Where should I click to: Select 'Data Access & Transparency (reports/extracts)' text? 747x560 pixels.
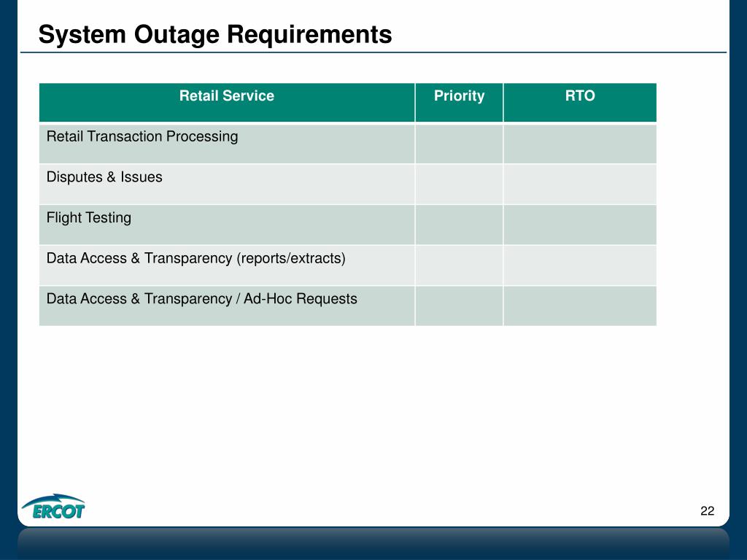click(x=196, y=258)
